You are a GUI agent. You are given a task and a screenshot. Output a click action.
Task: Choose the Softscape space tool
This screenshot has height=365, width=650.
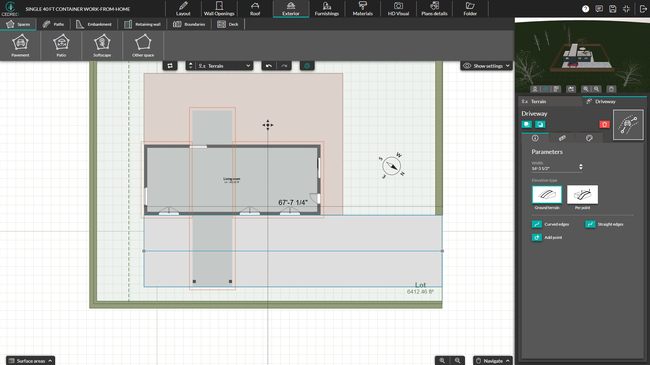102,46
